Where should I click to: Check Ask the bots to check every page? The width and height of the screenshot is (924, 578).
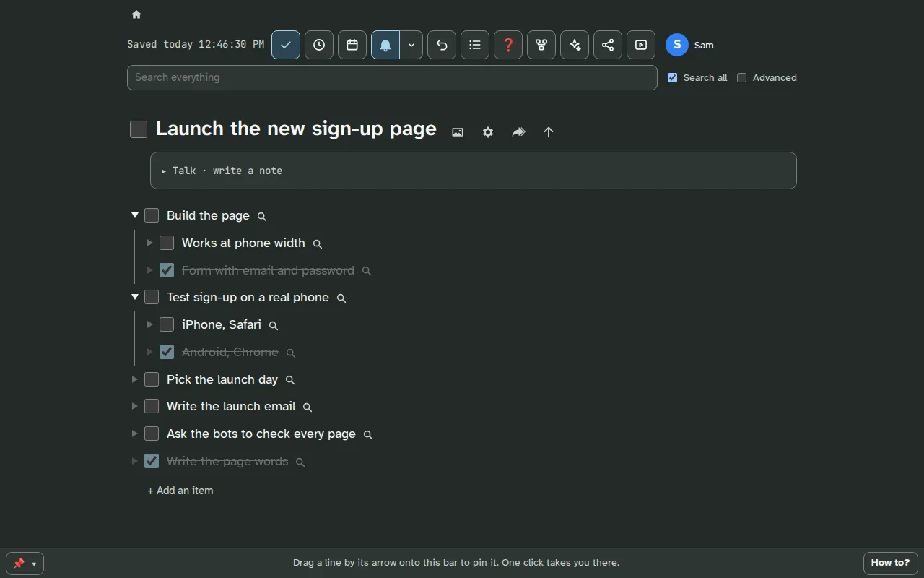[152, 433]
